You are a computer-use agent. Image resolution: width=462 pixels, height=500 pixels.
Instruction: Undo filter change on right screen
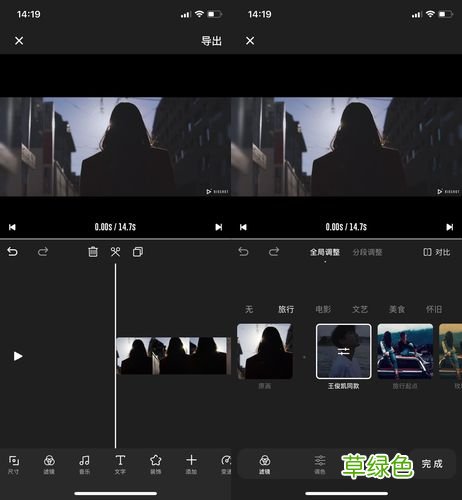coord(243,252)
